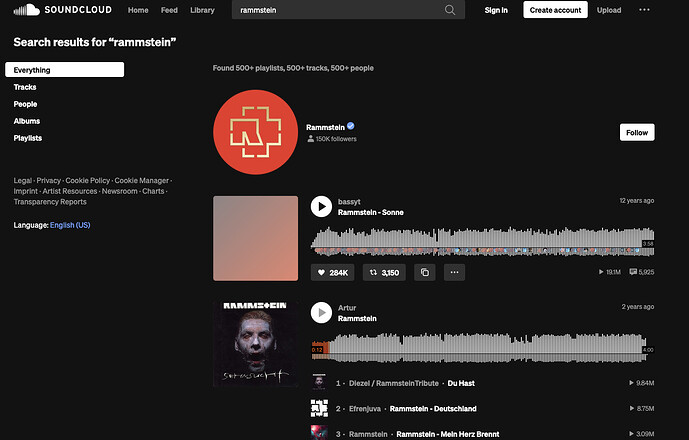Open the Artur user profile
Viewport: 689px width, 440px height.
347,308
